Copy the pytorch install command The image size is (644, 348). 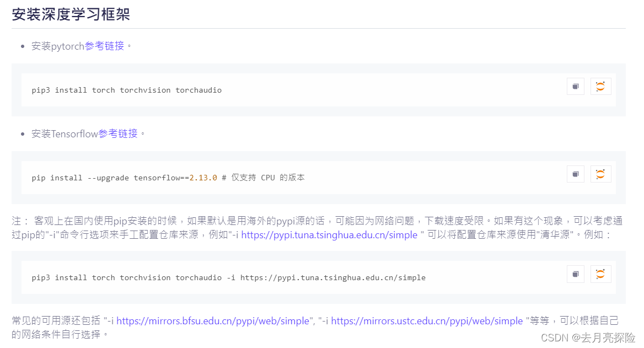pyautogui.click(x=575, y=86)
